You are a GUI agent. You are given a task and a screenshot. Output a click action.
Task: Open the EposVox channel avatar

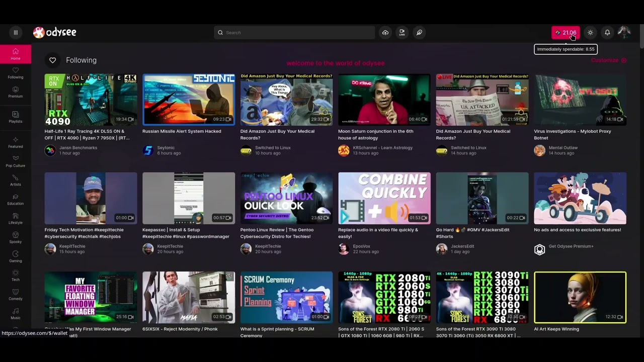344,249
